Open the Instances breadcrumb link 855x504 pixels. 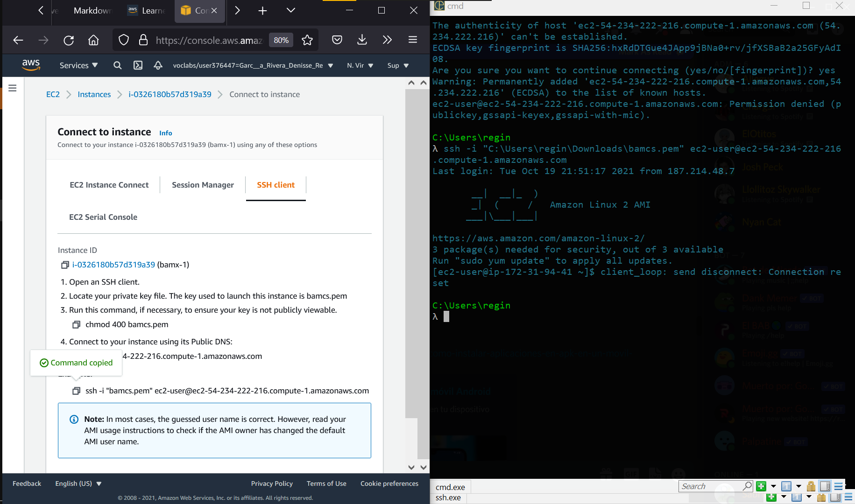click(94, 94)
